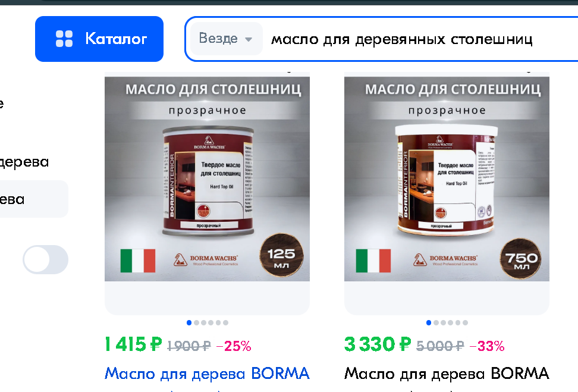Open the 125 мл BORMA oil product image
578x392 pixels.
(x=207, y=179)
